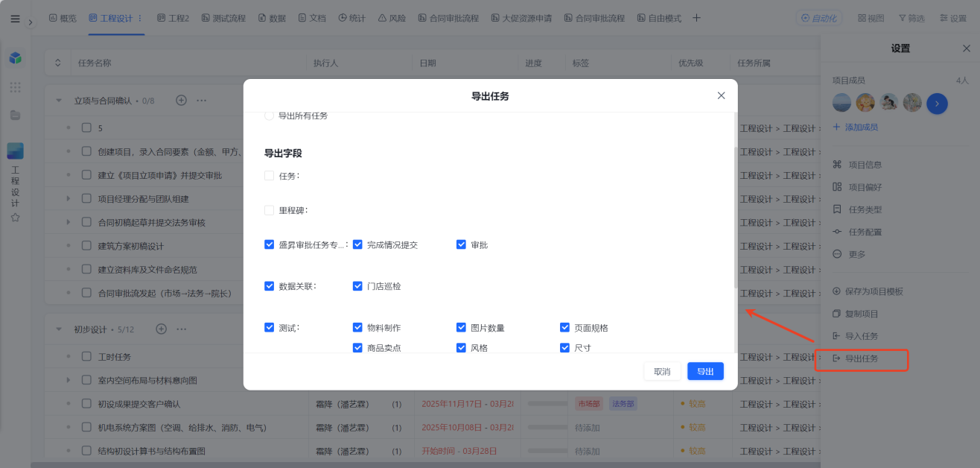Open more options for 初步设计 group
Screen dimensions: 980x468
181,329
